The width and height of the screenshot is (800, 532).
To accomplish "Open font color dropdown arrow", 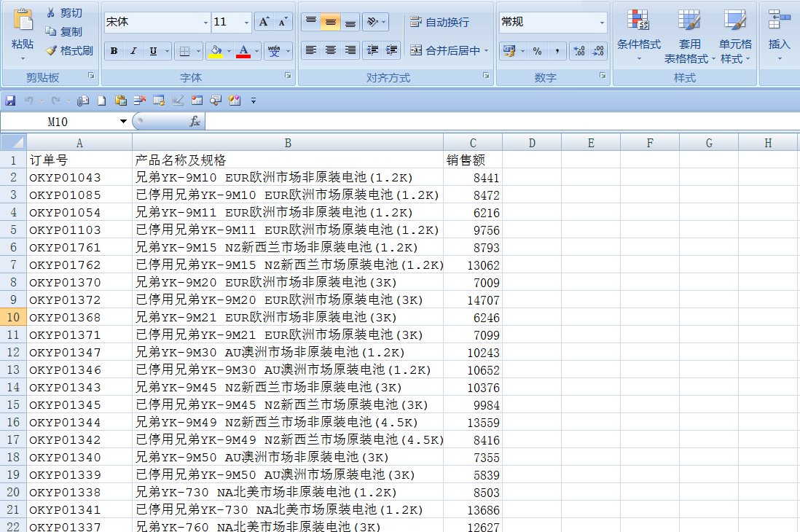I will [256, 51].
